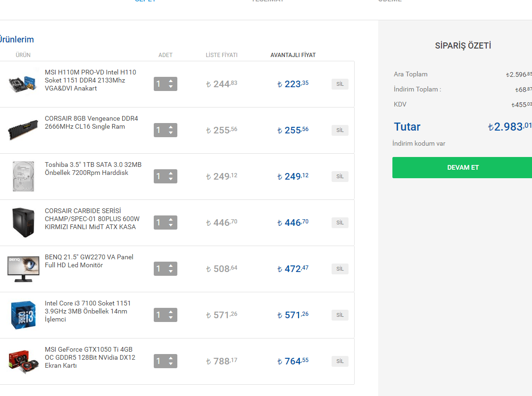
Task: Increase quantity for Toshiba 1TB harddisk
Action: tap(171, 173)
